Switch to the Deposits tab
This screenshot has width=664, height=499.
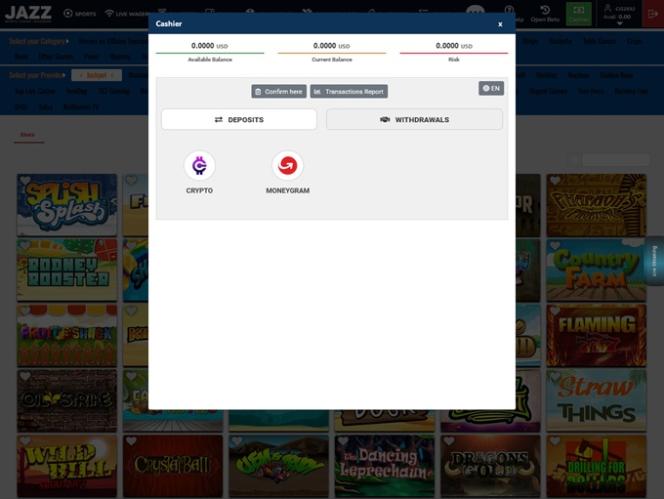click(x=239, y=120)
